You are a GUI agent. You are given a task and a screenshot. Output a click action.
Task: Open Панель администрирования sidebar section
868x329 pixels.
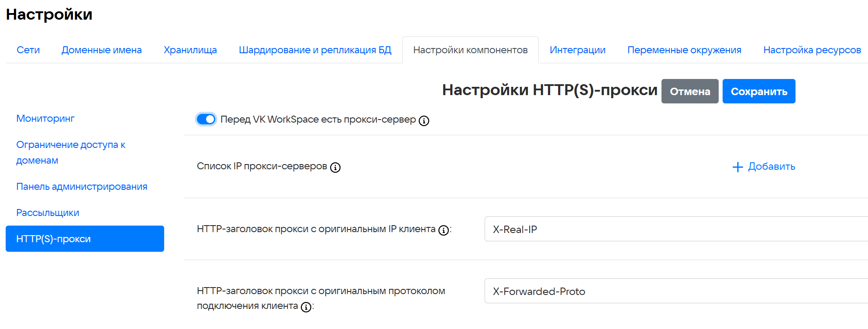pyautogui.click(x=82, y=187)
